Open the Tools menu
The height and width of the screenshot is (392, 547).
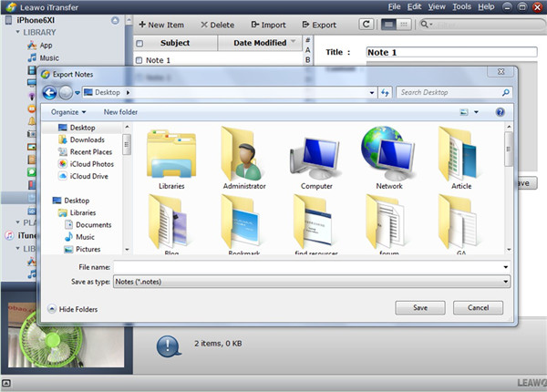pyautogui.click(x=461, y=6)
